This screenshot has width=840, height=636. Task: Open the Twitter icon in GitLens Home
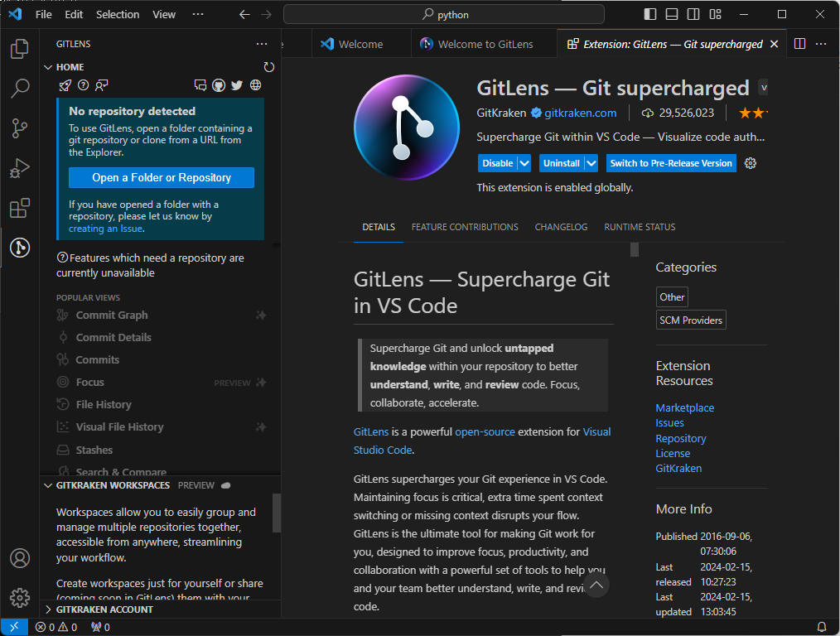point(237,85)
